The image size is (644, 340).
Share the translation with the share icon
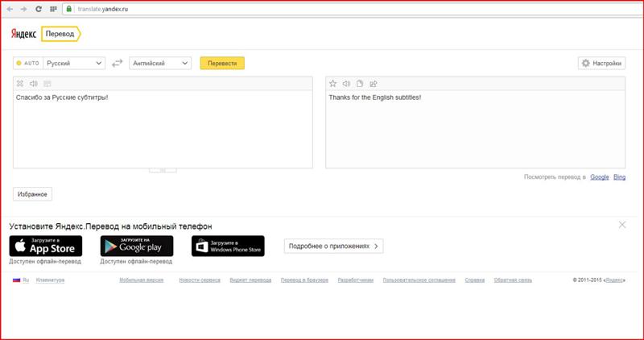coord(374,84)
